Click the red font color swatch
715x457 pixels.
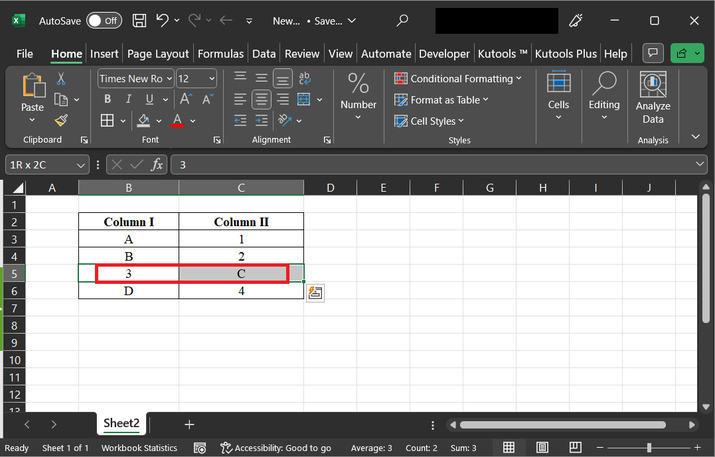tap(177, 121)
